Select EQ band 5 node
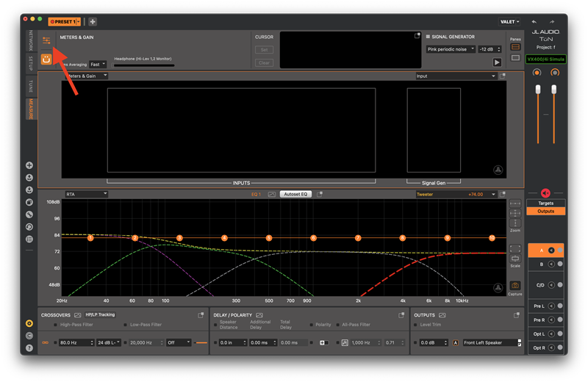 [x=269, y=238]
